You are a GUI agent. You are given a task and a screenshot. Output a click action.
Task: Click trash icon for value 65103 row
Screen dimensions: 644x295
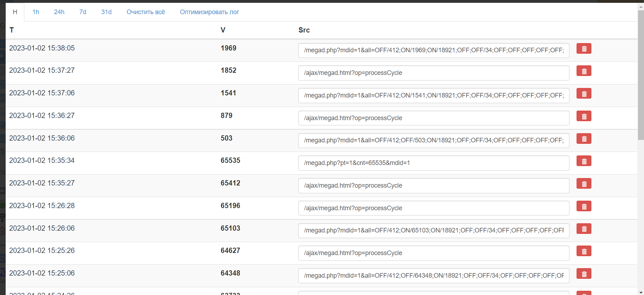(x=584, y=229)
